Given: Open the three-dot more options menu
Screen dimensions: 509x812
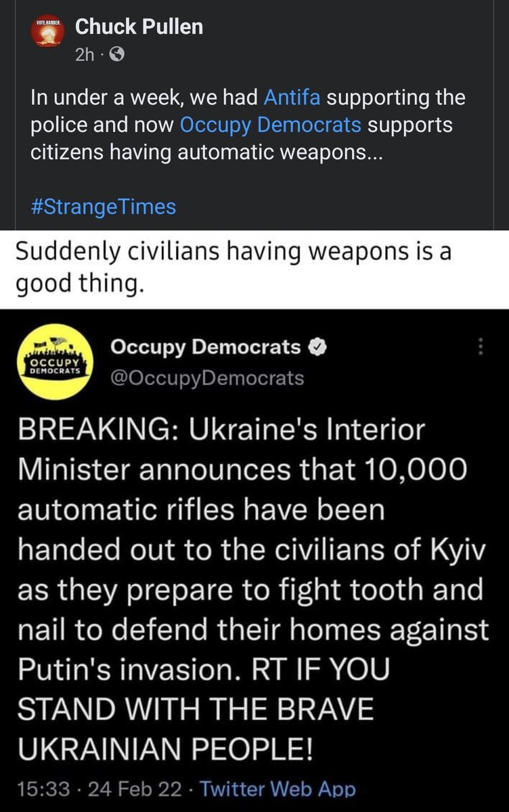Looking at the screenshot, I should click(481, 347).
